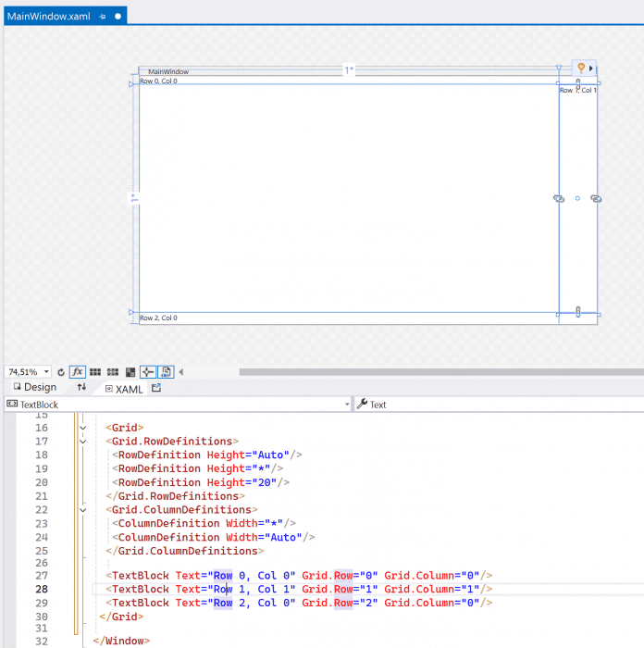Collapse the Grid element on line 16

coord(83,428)
